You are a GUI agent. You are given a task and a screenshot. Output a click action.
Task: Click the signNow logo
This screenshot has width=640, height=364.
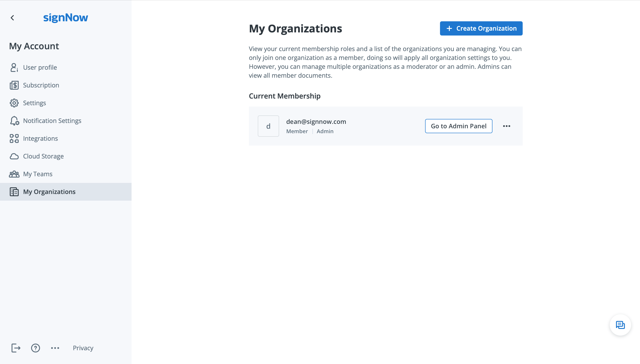click(66, 18)
